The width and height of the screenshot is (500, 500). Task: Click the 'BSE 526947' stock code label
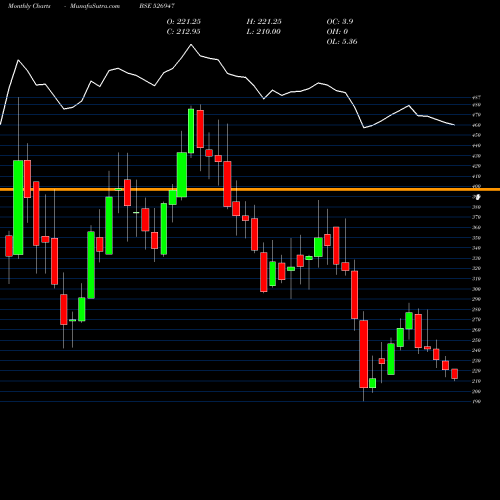(x=157, y=6)
